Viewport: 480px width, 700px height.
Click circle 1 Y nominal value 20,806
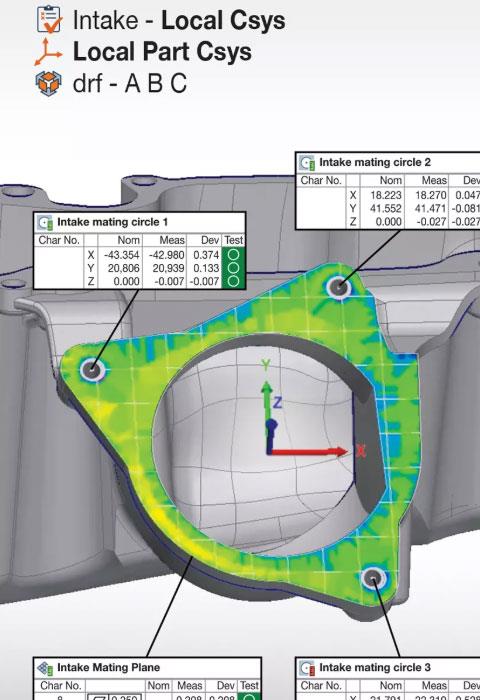[124, 268]
